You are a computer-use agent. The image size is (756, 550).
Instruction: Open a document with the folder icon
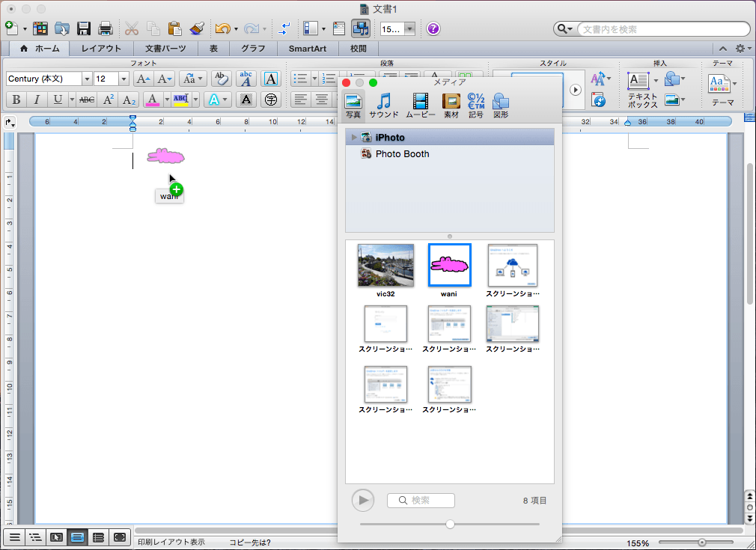click(61, 28)
